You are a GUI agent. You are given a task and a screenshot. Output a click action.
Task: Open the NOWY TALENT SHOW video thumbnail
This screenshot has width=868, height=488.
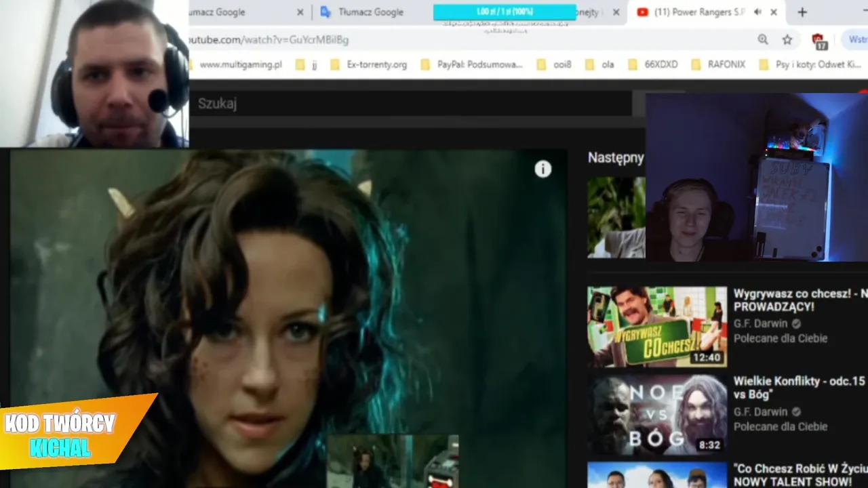pos(657,475)
